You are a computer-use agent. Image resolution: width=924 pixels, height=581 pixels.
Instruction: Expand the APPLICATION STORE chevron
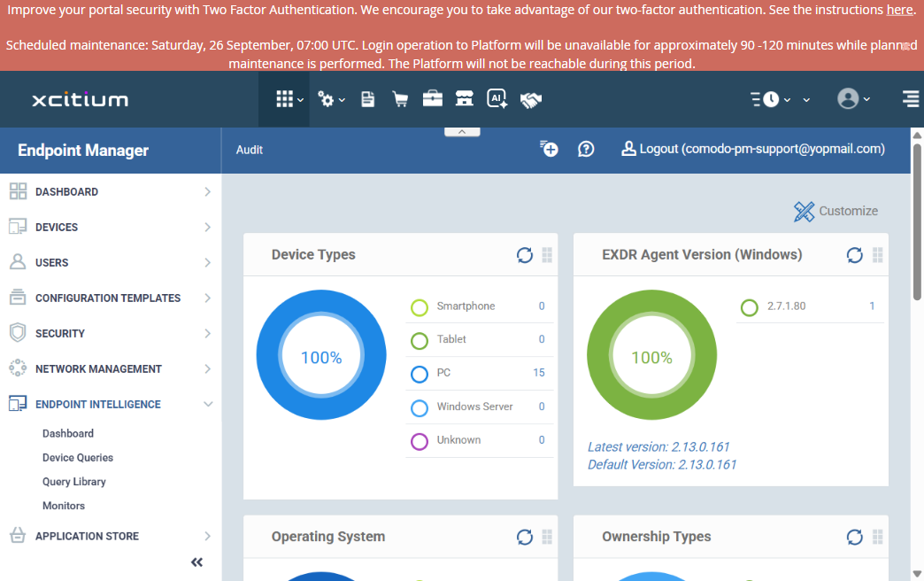pos(207,536)
